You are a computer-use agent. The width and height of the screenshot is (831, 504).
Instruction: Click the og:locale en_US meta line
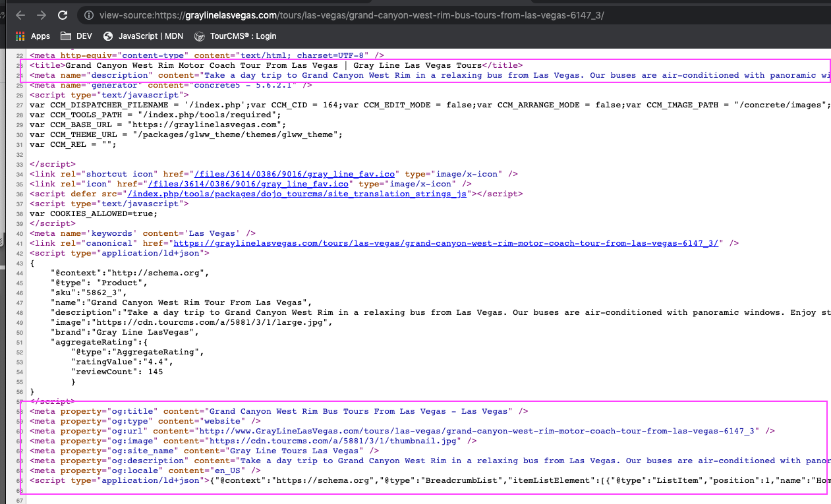click(x=145, y=470)
